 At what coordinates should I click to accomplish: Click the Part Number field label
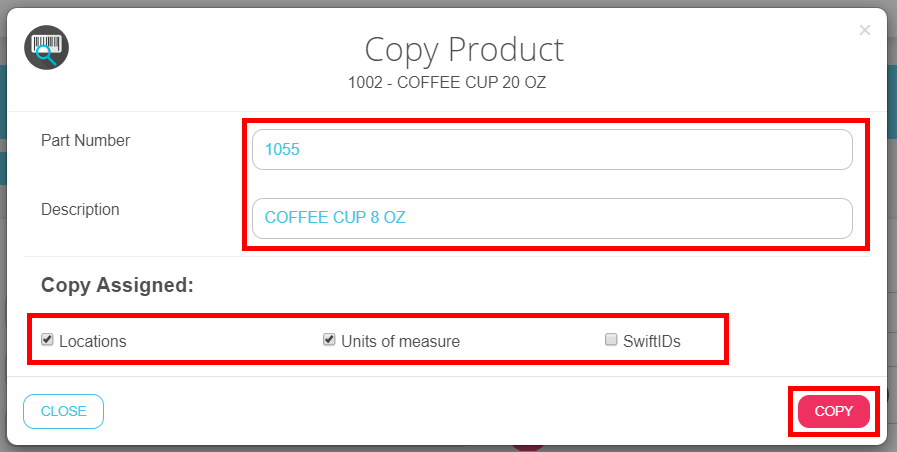click(x=85, y=141)
